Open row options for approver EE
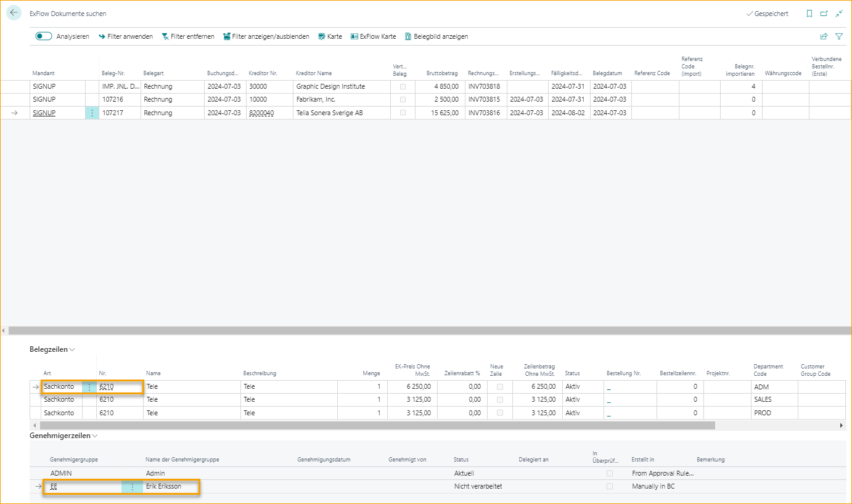 (132, 486)
